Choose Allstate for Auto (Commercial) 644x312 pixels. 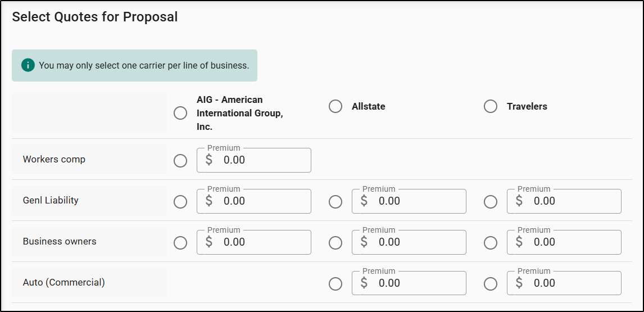click(335, 284)
